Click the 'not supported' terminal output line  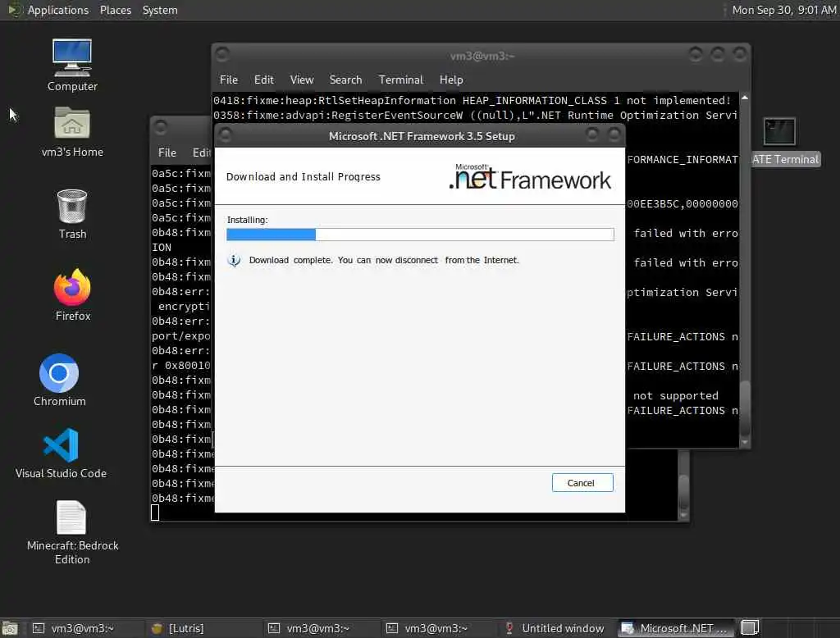coord(676,396)
